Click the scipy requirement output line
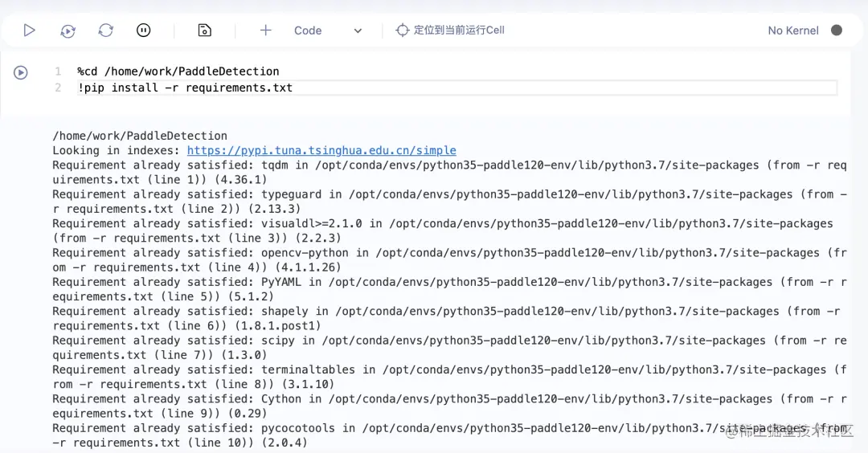Viewport: 868px width, 453px height. pos(449,348)
